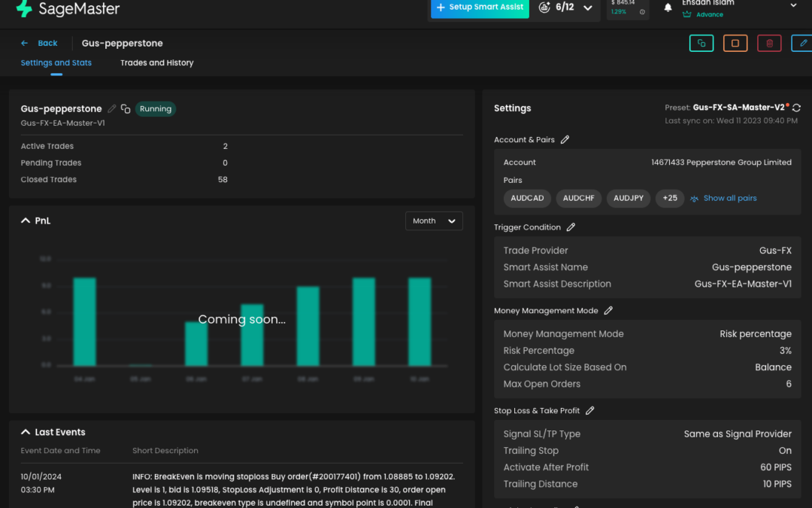Select the Settings and Stats tab
Screen dimensions: 812x508
coord(56,63)
